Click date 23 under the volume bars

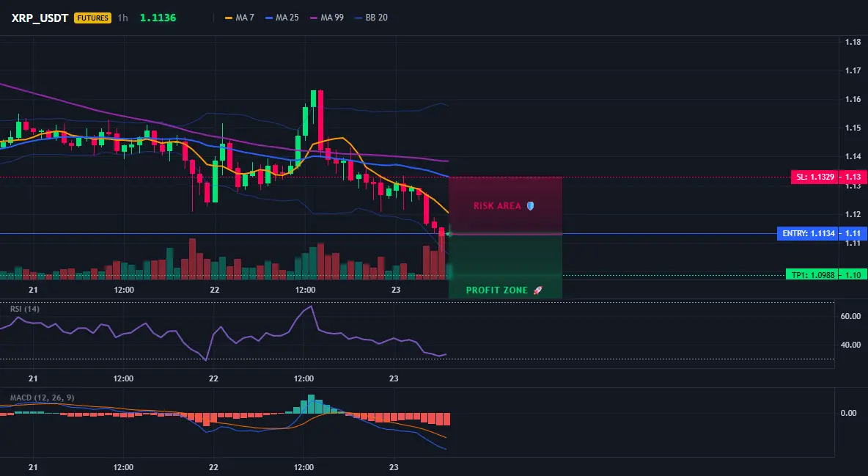coord(395,290)
